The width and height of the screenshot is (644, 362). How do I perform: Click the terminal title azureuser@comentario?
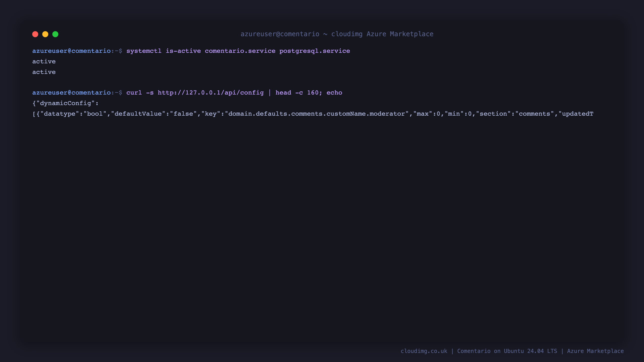(x=280, y=34)
